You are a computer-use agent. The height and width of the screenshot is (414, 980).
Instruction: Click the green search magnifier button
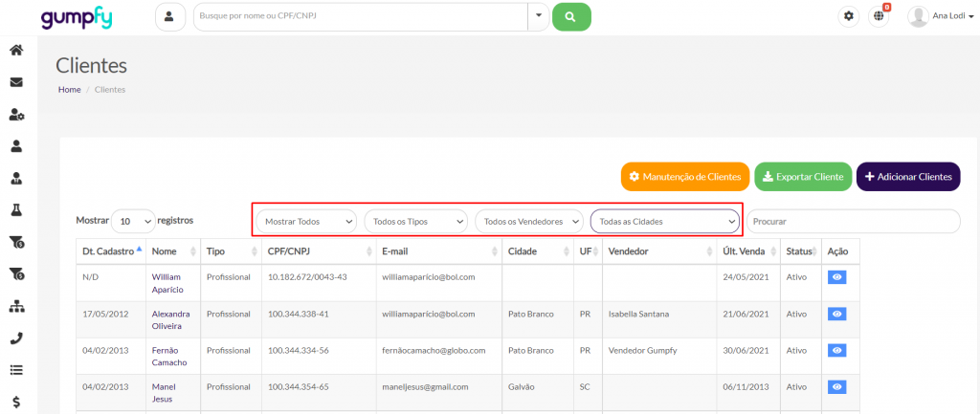(x=571, y=16)
